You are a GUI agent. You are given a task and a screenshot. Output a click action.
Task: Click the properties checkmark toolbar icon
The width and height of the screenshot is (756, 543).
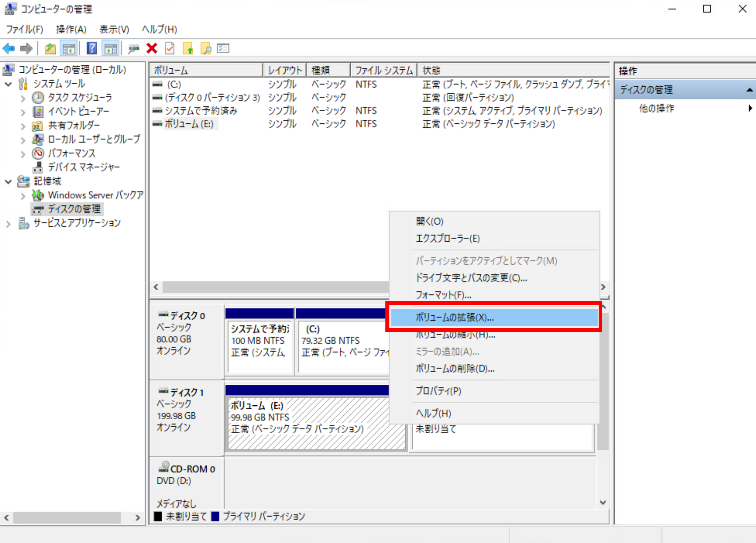tap(170, 49)
